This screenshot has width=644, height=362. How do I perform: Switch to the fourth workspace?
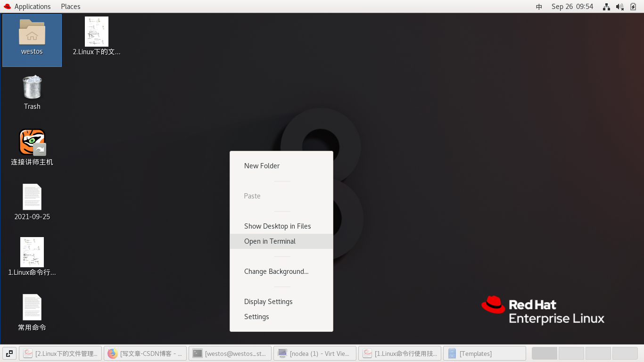click(x=625, y=354)
